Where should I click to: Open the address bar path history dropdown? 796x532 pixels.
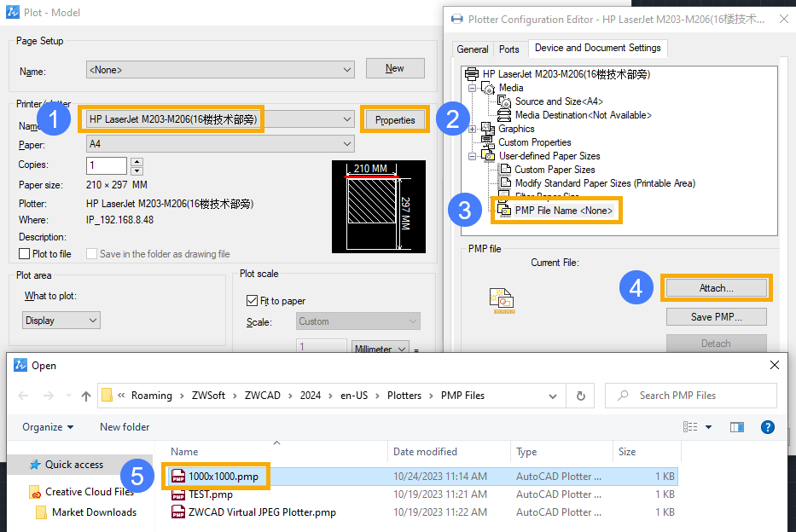(553, 396)
